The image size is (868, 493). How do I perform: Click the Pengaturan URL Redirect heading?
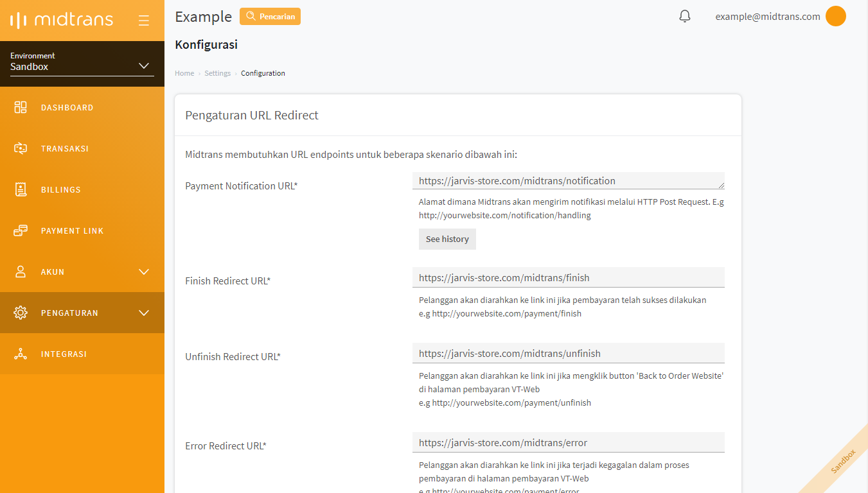click(252, 116)
